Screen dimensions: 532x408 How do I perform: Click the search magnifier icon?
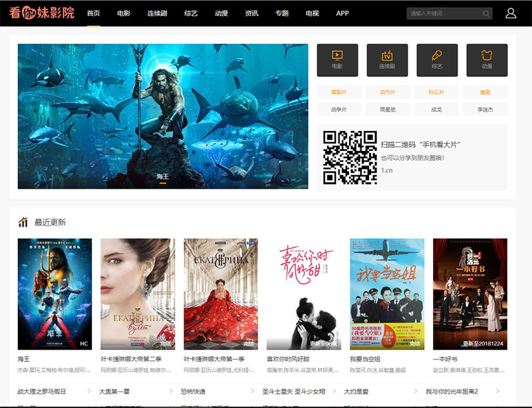click(x=486, y=12)
